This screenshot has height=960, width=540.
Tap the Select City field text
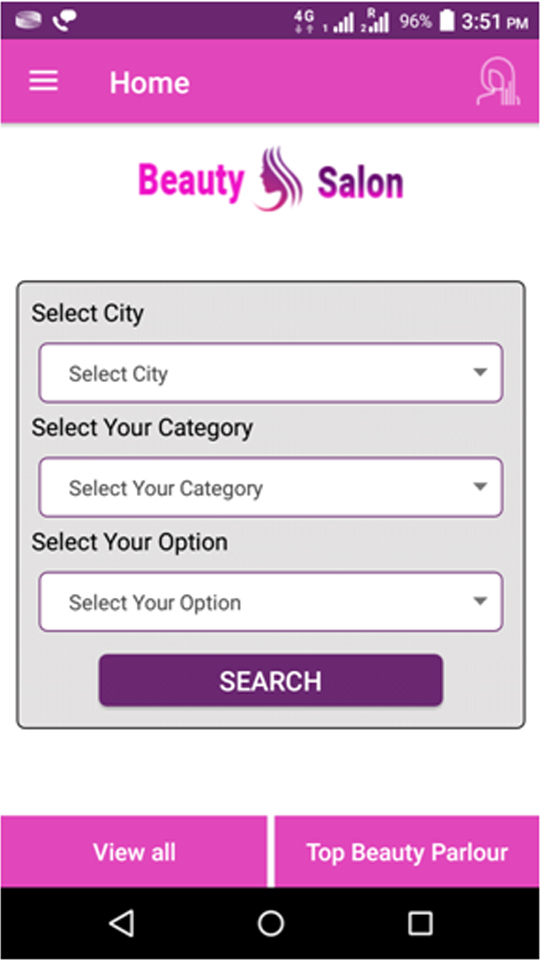pyautogui.click(x=118, y=373)
